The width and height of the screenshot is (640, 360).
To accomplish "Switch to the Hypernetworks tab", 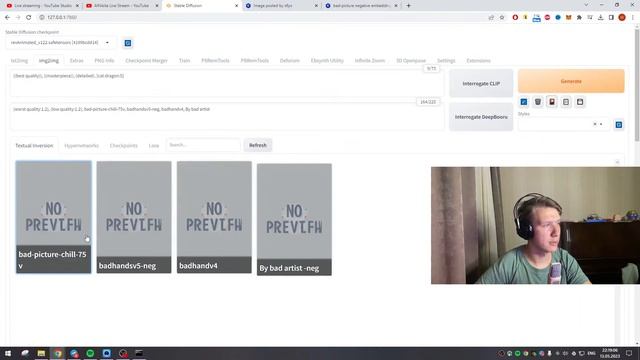I will (82, 145).
